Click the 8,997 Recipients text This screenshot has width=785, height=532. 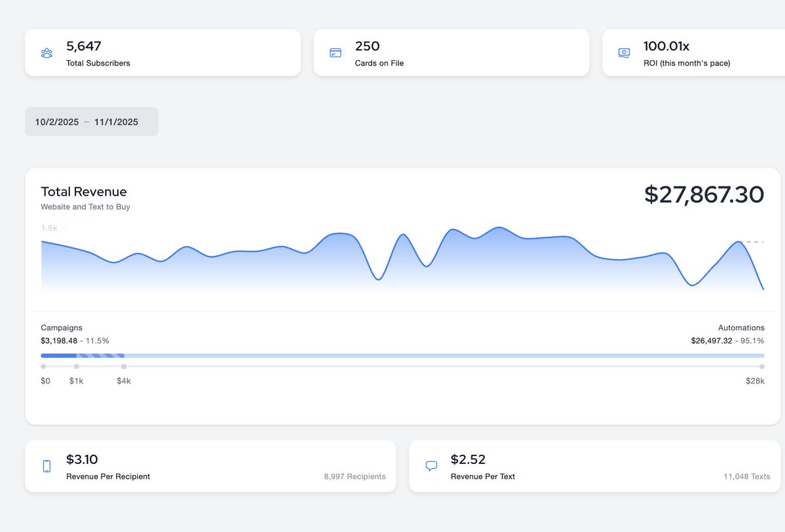pos(355,476)
